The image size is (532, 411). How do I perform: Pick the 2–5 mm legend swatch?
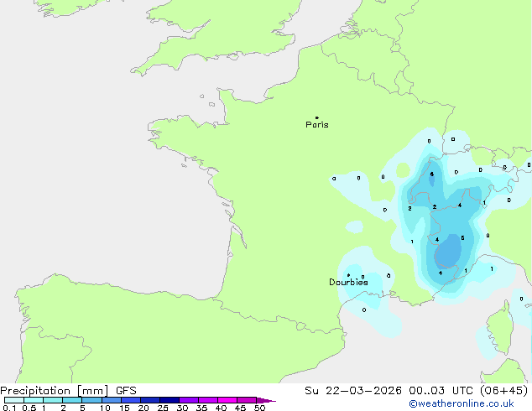point(72,400)
